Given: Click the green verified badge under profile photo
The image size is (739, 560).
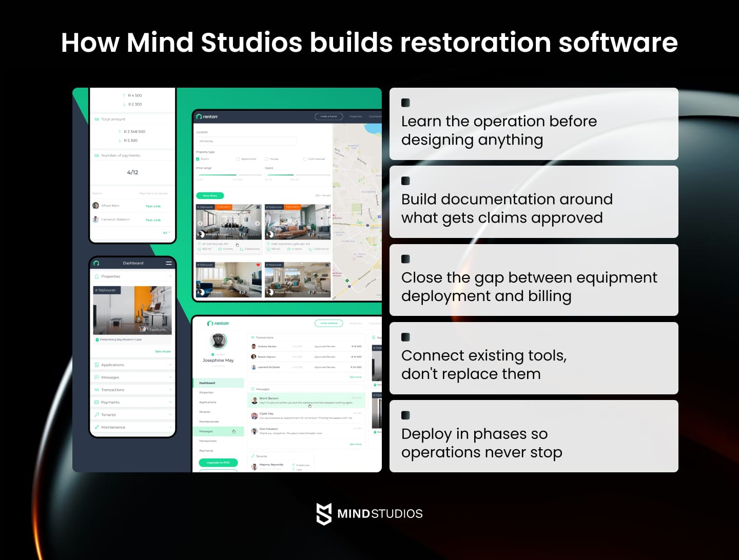Looking at the screenshot, I should [212, 354].
